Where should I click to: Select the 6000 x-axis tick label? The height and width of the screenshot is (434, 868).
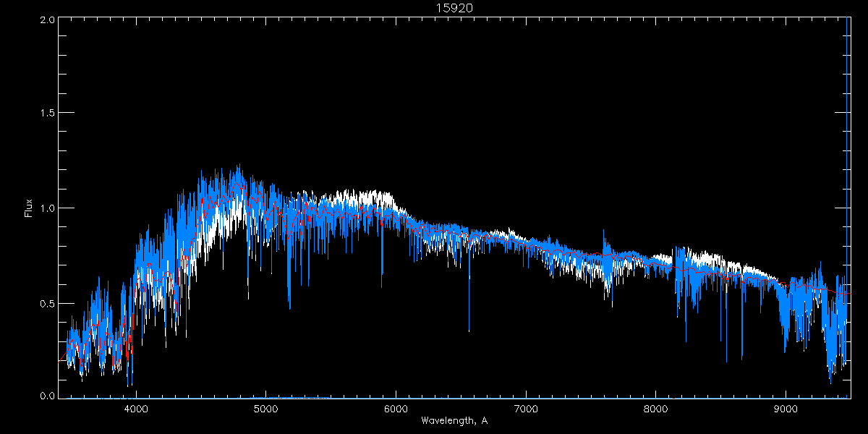(396, 408)
